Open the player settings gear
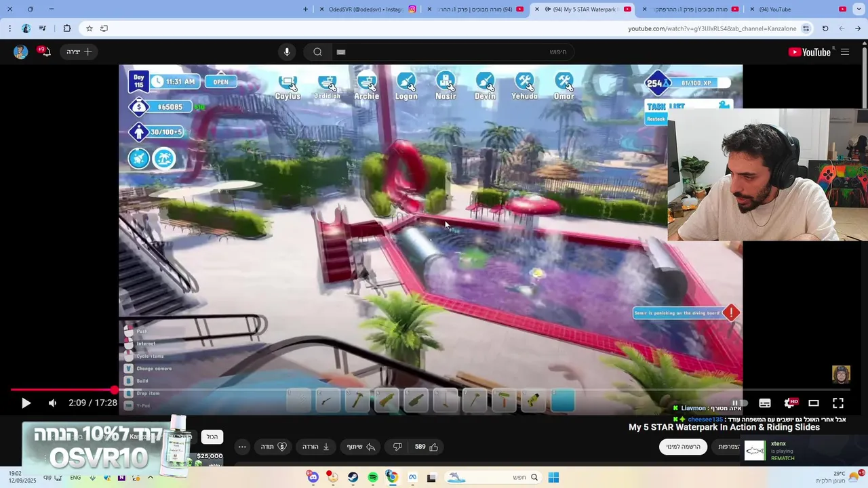 789,403
